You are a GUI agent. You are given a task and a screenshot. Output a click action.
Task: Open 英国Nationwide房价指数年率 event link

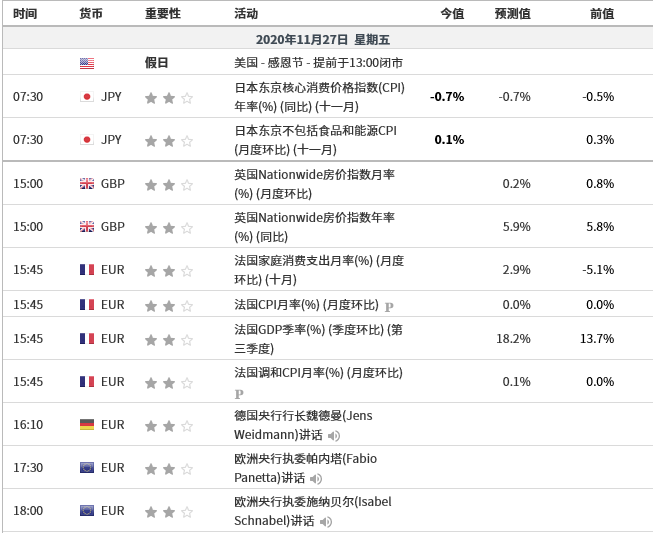tap(314, 227)
